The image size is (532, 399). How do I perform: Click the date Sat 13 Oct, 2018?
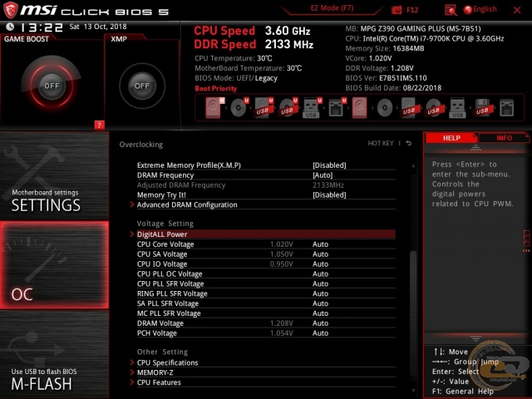point(98,27)
